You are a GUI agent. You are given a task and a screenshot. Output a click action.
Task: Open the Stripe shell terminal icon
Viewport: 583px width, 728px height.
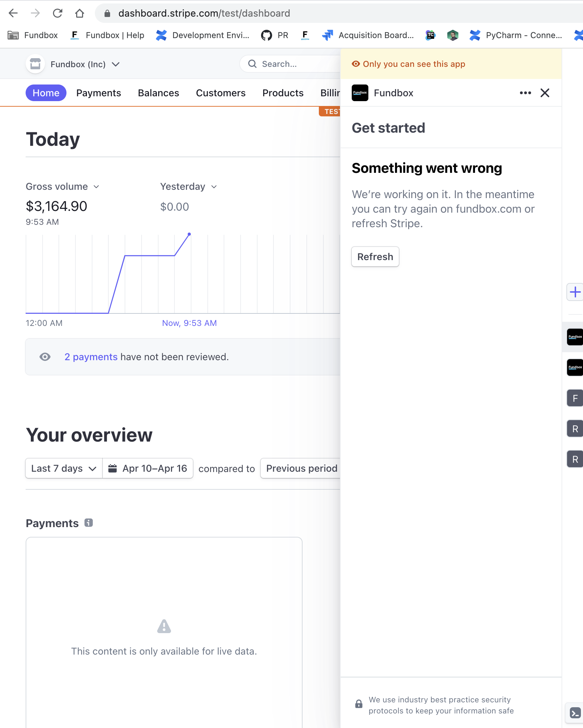[575, 713]
